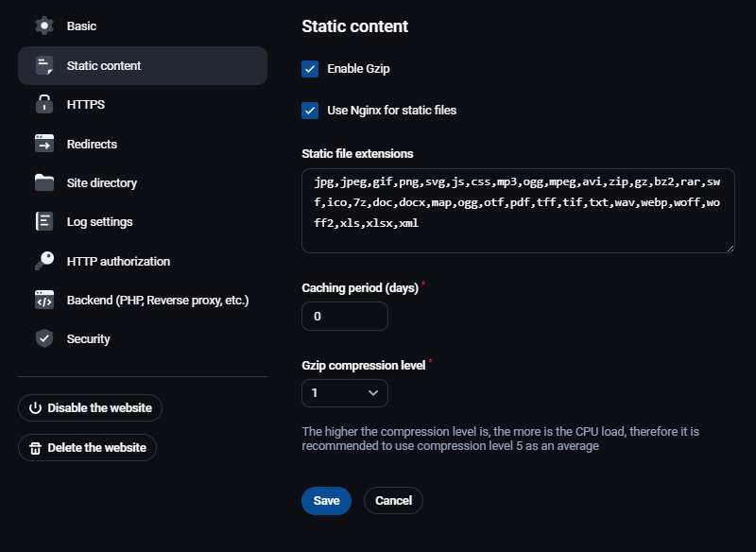Click the Static content sidebar icon
This screenshot has height=552, width=756.
(44, 65)
